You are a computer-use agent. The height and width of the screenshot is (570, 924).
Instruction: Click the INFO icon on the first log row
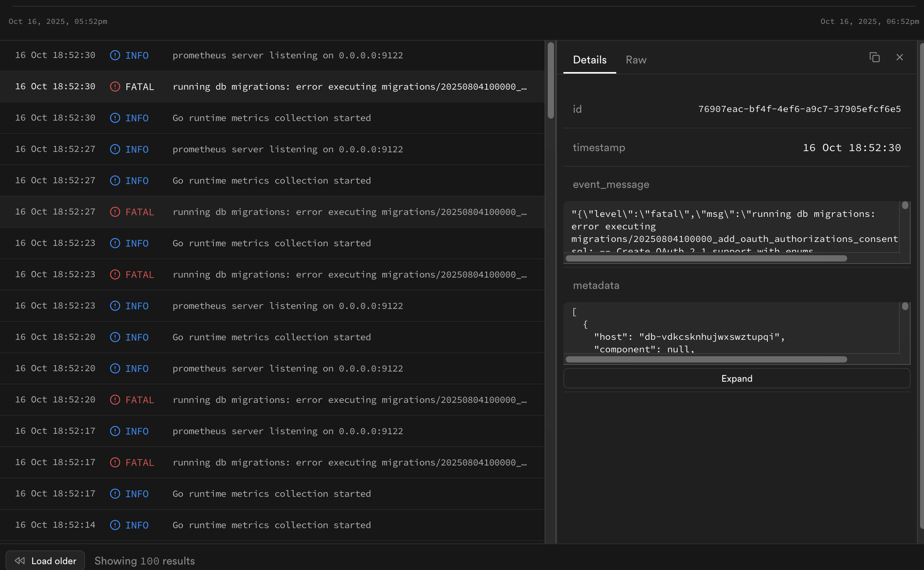pos(115,55)
